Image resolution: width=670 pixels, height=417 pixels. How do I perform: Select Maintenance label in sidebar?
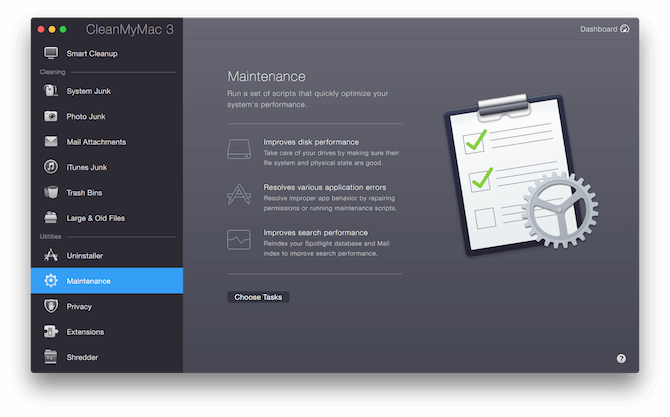(x=88, y=281)
